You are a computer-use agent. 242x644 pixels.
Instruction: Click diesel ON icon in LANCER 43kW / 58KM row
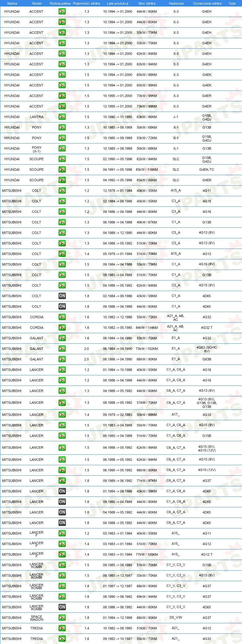[62, 491]
